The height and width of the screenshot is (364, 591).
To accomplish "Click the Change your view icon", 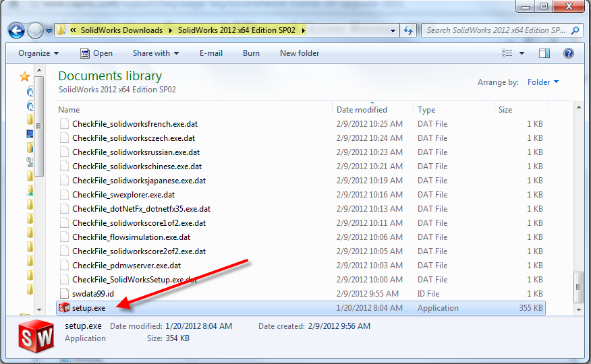I will click(x=507, y=53).
